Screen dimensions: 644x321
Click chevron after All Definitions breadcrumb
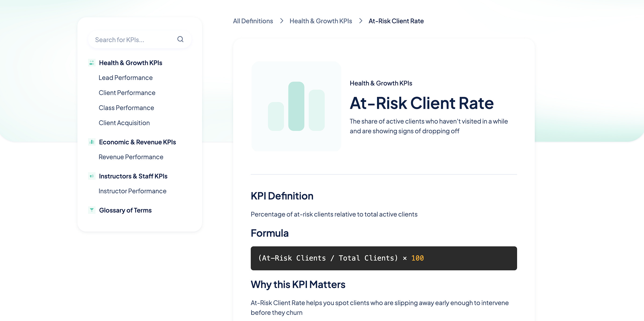tap(281, 21)
